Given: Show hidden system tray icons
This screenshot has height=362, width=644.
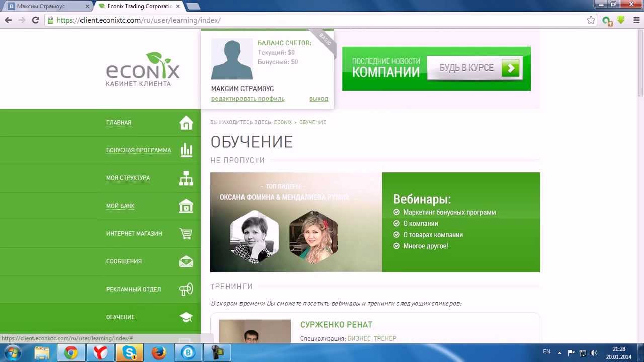Looking at the screenshot, I should 559,353.
